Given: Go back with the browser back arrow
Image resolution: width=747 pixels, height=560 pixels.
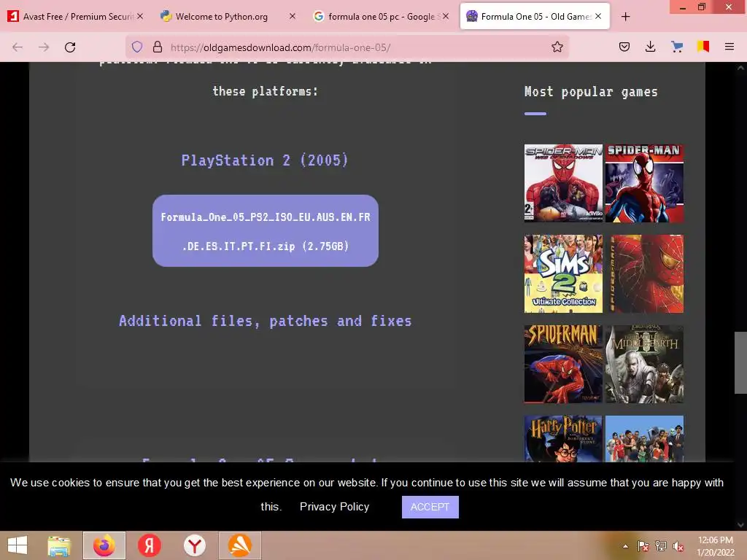Looking at the screenshot, I should [x=18, y=47].
